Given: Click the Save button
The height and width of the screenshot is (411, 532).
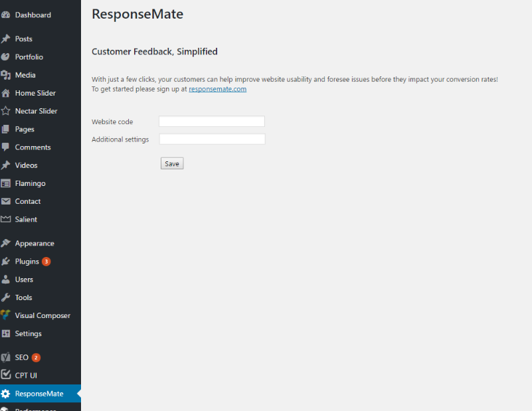Looking at the screenshot, I should coord(172,163).
